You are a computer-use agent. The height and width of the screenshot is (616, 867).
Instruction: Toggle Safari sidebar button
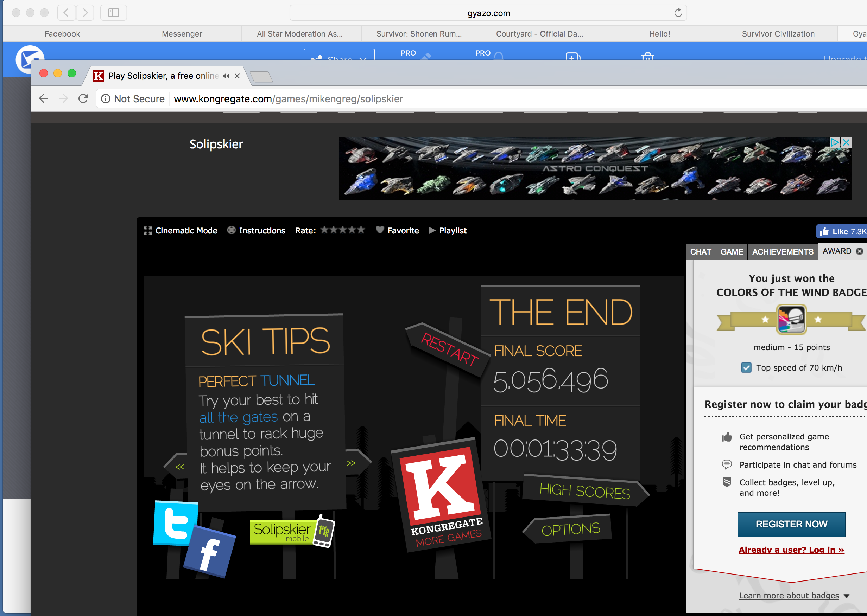click(x=114, y=13)
